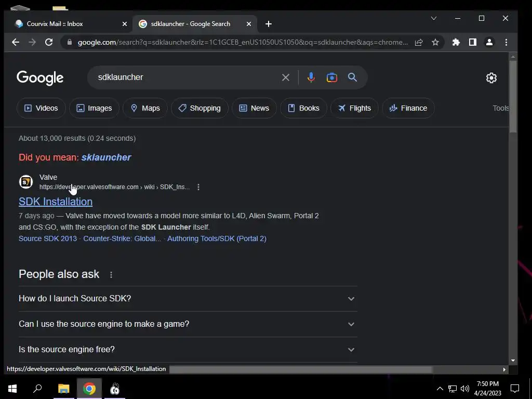Bookmark this page with the star
Image resolution: width=532 pixels, height=399 pixels.
coord(435,42)
